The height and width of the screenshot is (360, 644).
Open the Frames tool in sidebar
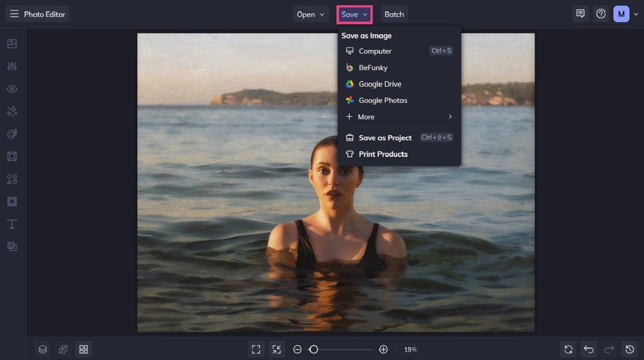(12, 156)
